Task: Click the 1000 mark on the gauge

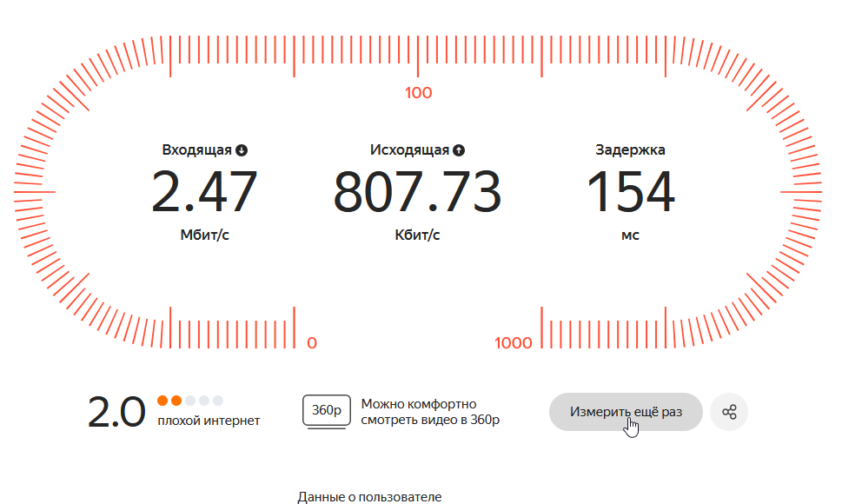Action: click(x=514, y=342)
